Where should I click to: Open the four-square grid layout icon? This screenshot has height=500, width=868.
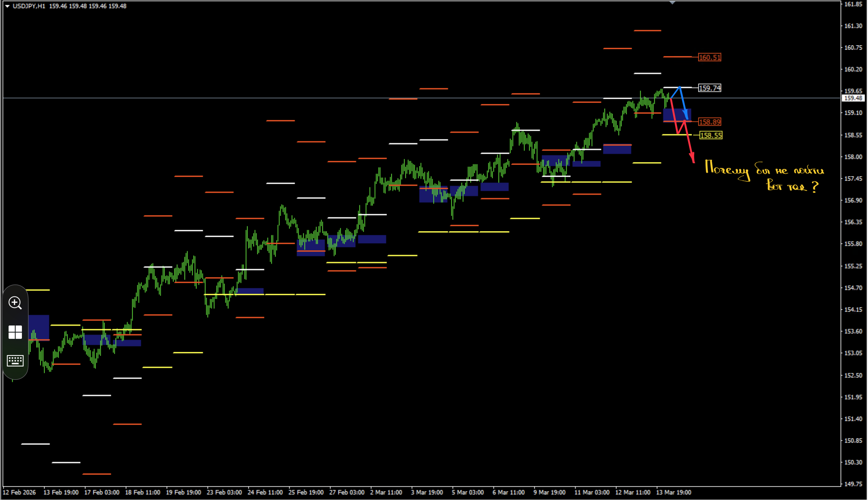pos(15,332)
